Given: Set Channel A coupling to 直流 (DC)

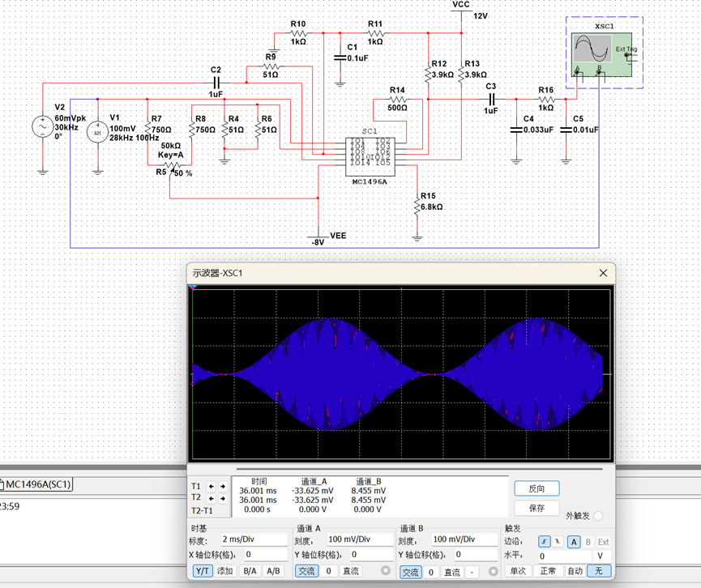Looking at the screenshot, I should point(351,571).
